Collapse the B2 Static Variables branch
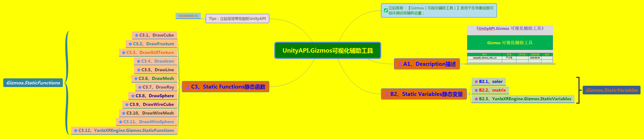Screen dimensions: 644x139 pos(468,94)
